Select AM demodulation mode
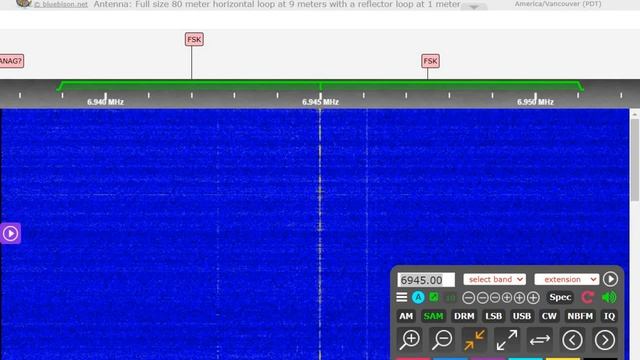The height and width of the screenshot is (360, 640). point(406,316)
